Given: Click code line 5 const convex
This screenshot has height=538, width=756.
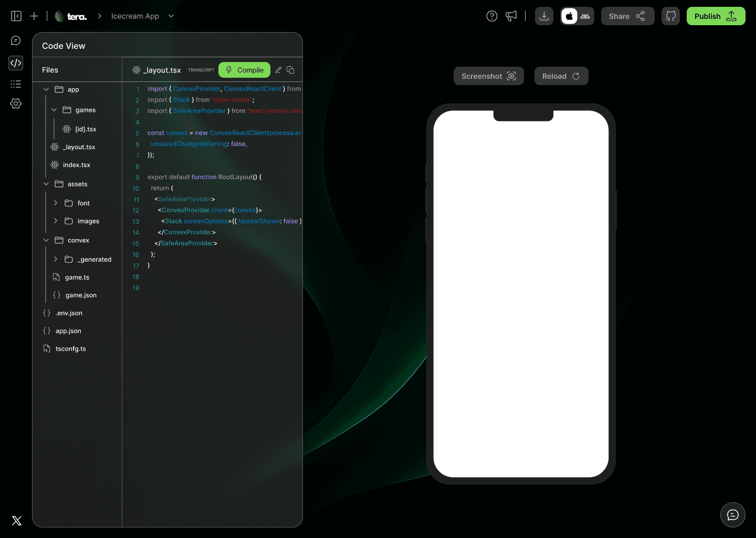Looking at the screenshot, I should click(x=224, y=133).
